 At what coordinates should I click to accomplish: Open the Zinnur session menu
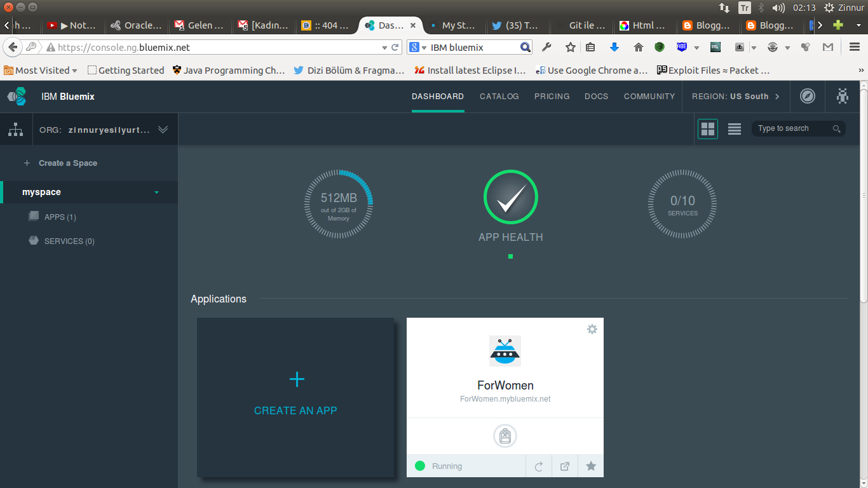click(x=844, y=8)
